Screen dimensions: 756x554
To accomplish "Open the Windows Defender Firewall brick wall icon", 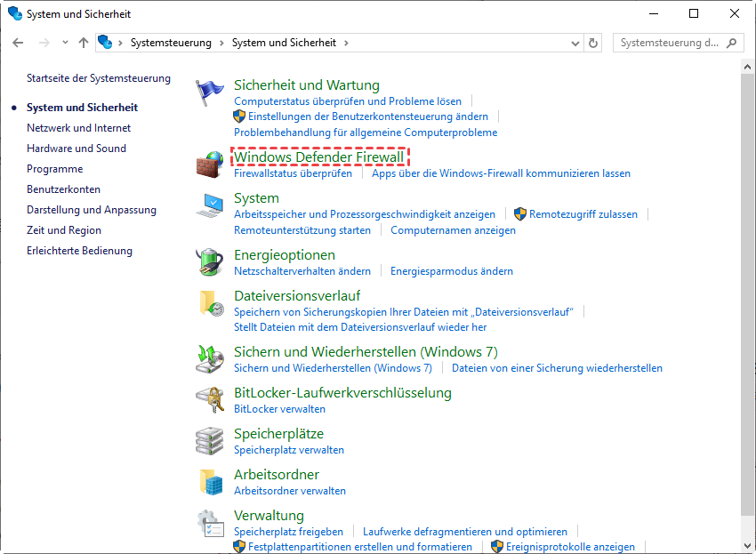I will coord(211,165).
